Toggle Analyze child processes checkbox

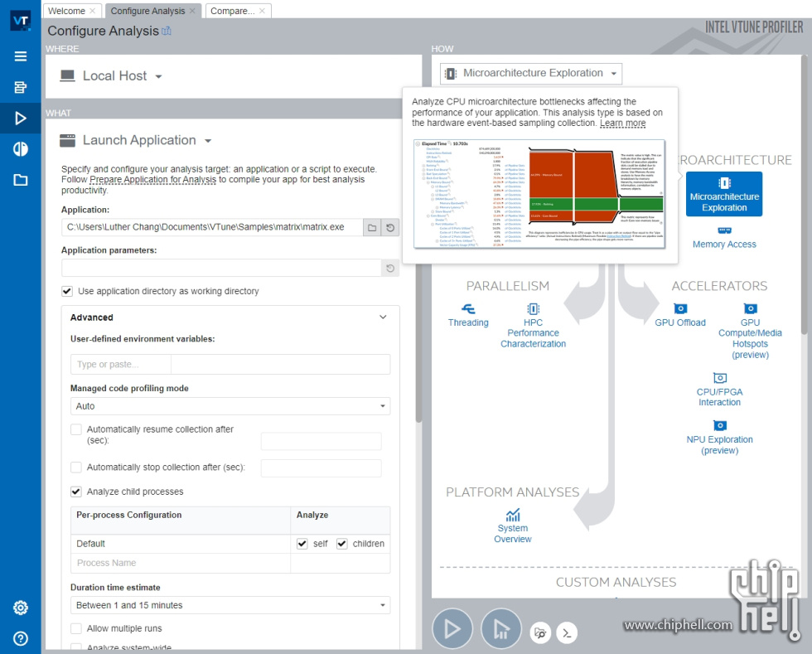click(x=76, y=492)
